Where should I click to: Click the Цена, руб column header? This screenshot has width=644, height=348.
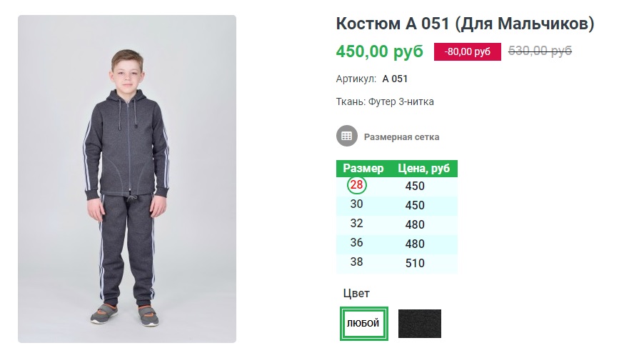coord(423,169)
